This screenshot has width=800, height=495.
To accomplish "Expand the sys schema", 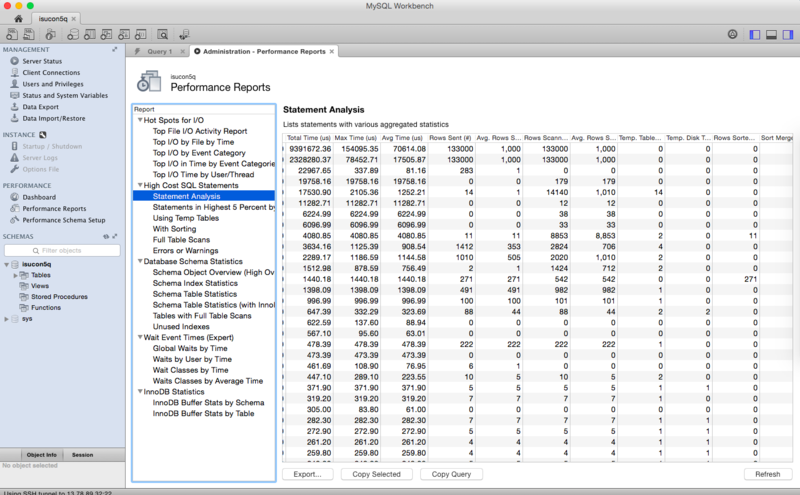I will pyautogui.click(x=7, y=319).
